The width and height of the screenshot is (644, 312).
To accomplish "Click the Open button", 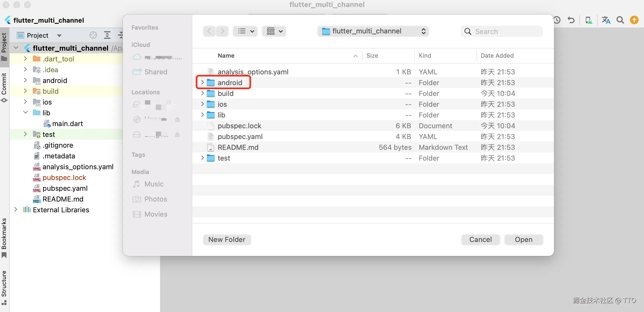I will [x=524, y=240].
